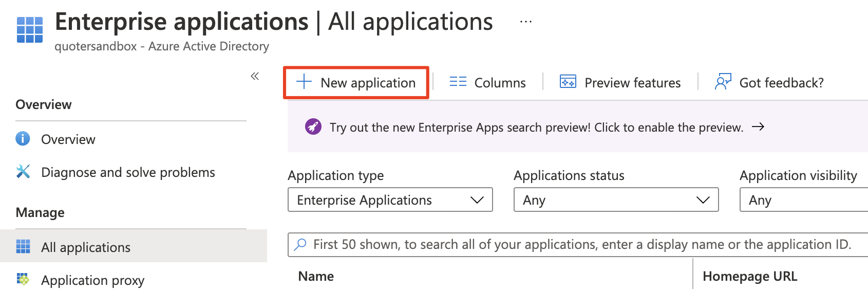
Task: Click the application search field
Action: tap(578, 245)
